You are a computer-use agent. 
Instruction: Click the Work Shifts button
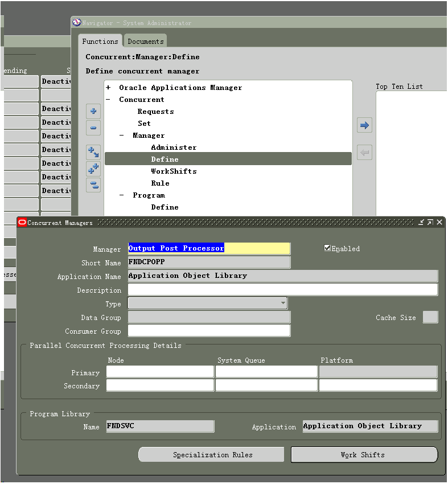pyautogui.click(x=364, y=455)
